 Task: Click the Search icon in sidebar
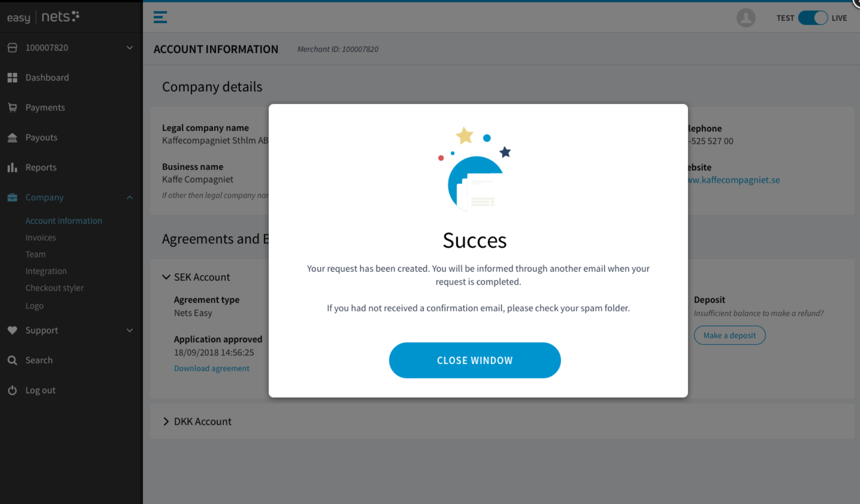(x=12, y=360)
